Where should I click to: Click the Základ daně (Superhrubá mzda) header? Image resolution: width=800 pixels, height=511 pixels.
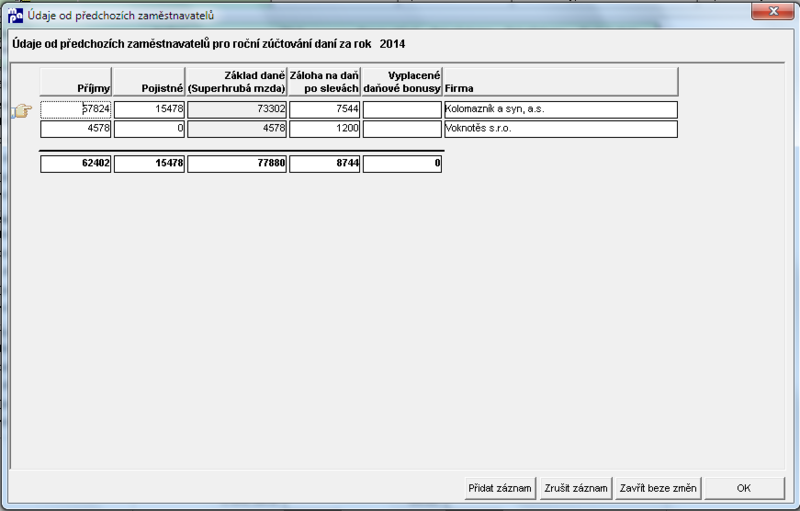point(237,82)
